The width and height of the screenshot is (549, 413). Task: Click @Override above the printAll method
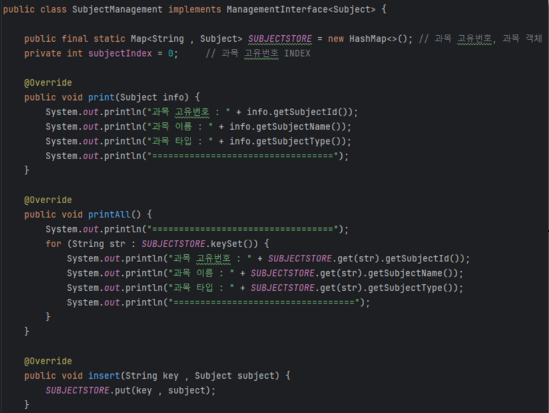(x=48, y=200)
